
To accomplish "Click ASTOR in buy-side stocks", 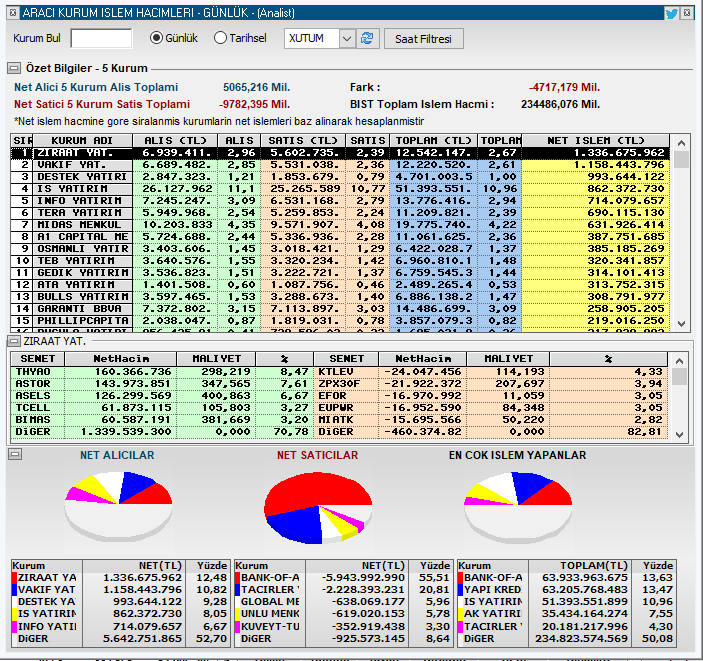I will [33, 384].
